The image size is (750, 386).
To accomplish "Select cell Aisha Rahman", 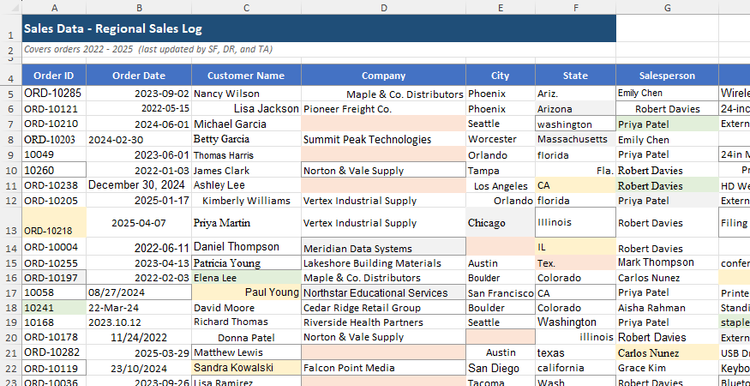I will [x=667, y=308].
